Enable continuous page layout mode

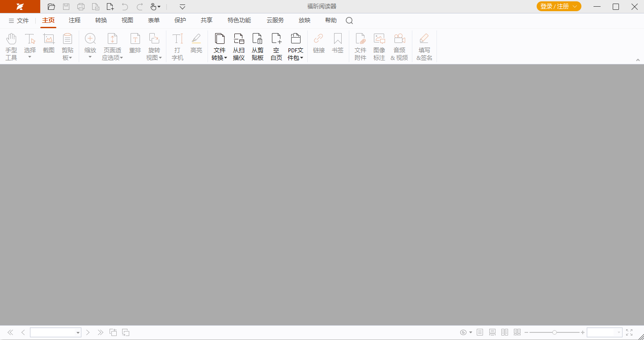(x=492, y=332)
